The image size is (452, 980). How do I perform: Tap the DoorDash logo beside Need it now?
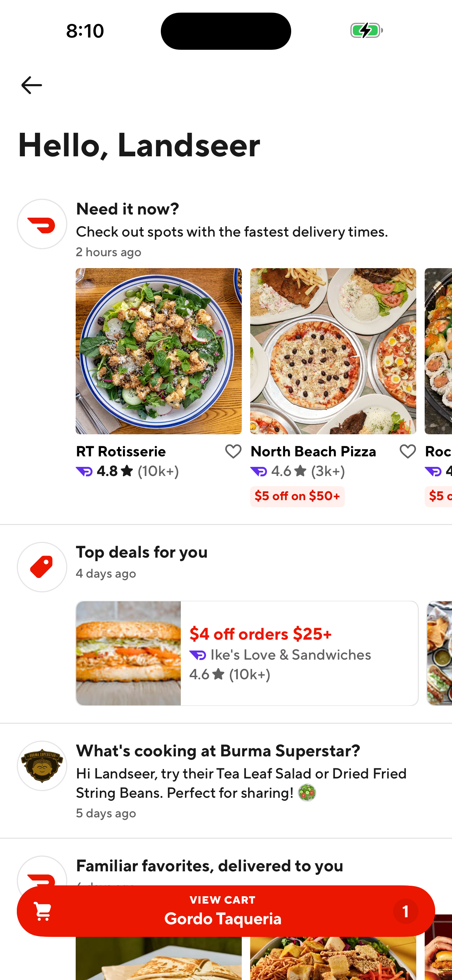[x=42, y=224]
